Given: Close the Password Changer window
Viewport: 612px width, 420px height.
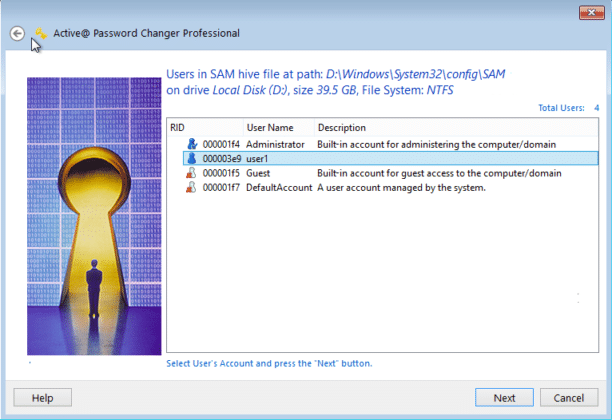Looking at the screenshot, I should (x=591, y=12).
